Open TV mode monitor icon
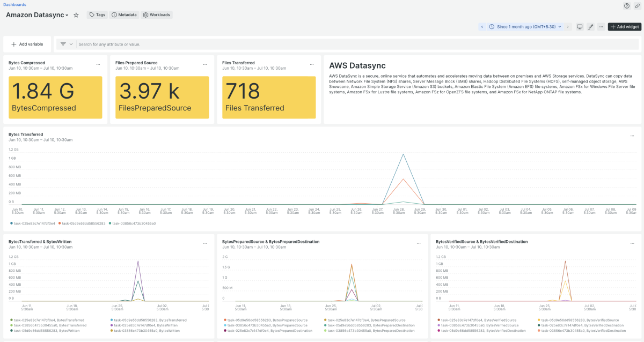Viewport: 644px width, 342px height. point(580,26)
